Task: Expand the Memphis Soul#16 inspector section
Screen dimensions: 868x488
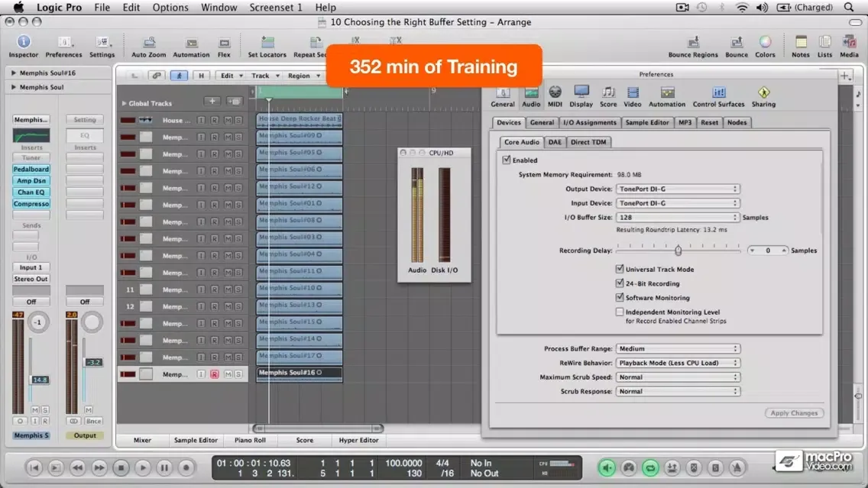Action: pyautogui.click(x=13, y=73)
